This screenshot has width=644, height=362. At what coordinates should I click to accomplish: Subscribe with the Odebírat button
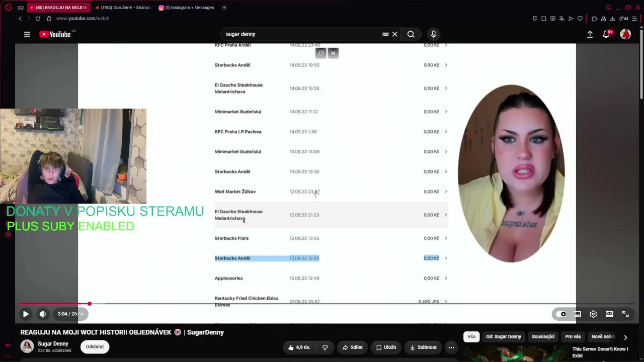95,347
